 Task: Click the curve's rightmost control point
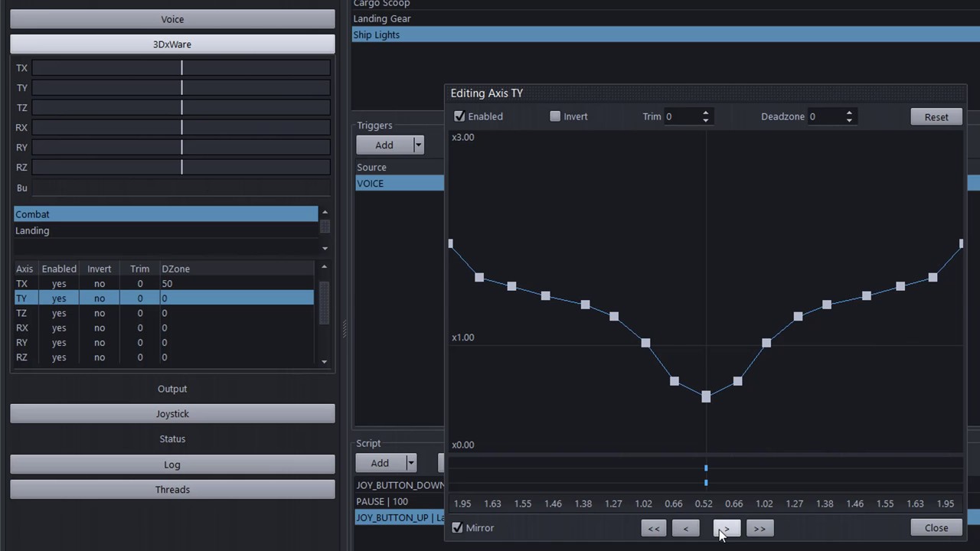point(961,243)
